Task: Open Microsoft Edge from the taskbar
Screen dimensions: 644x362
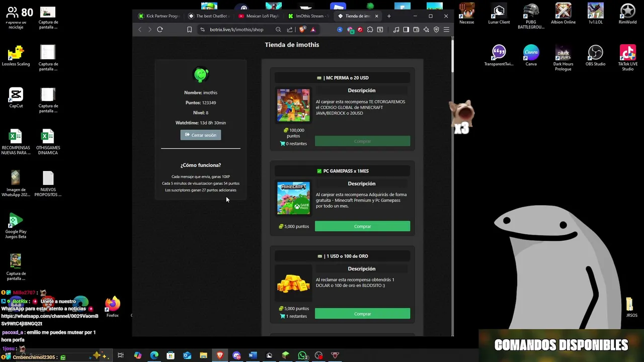Action: click(x=154, y=355)
